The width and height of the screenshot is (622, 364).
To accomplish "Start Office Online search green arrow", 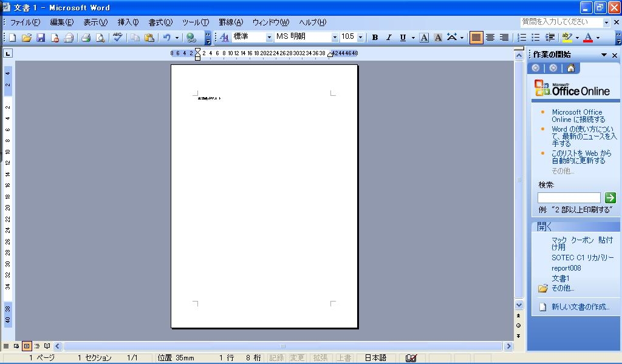I will click(610, 197).
